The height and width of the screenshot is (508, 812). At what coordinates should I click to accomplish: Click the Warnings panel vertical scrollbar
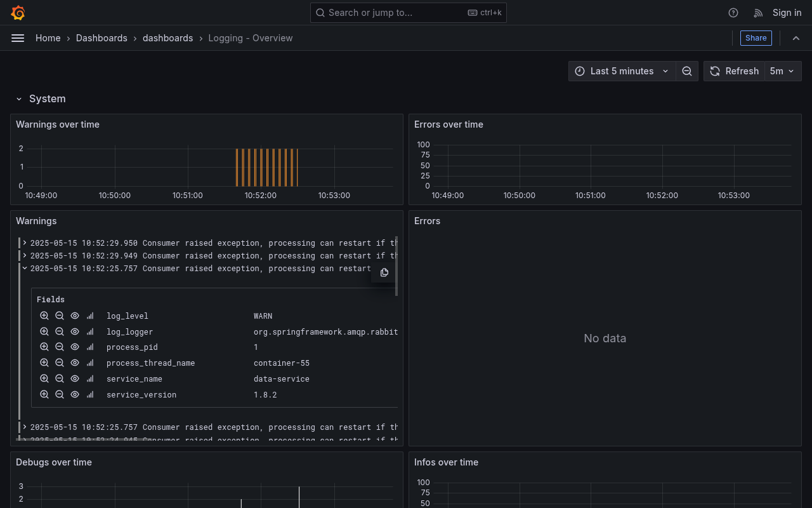click(396, 266)
